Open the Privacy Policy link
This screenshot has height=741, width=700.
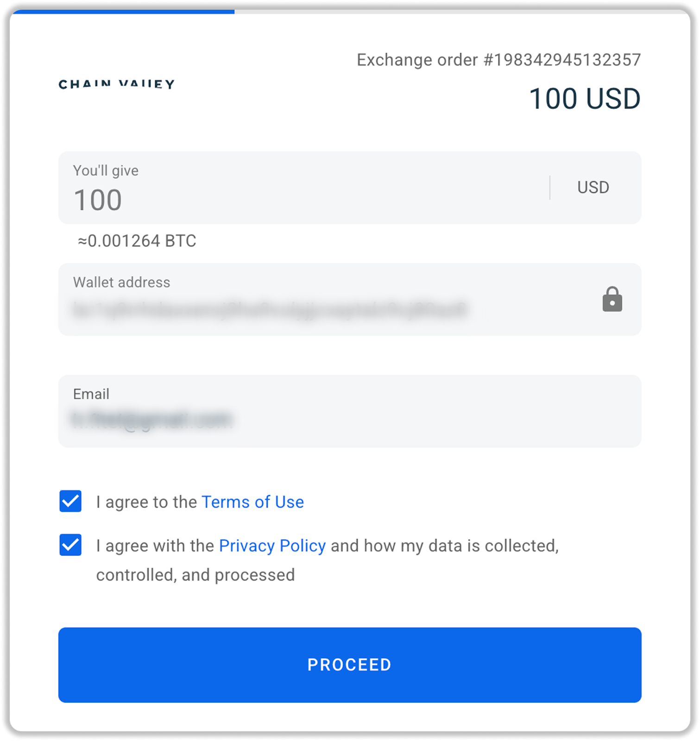pyautogui.click(x=272, y=546)
